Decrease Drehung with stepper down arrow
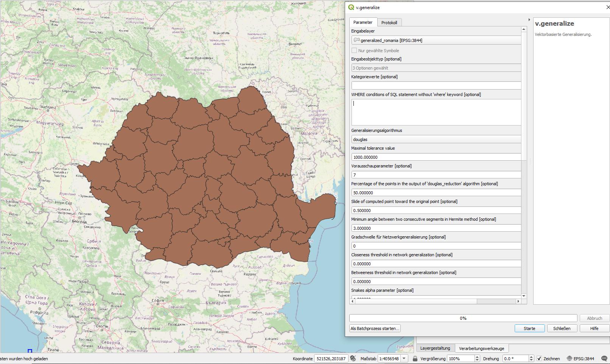Image resolution: width=610 pixels, height=364 pixels. pos(531,360)
